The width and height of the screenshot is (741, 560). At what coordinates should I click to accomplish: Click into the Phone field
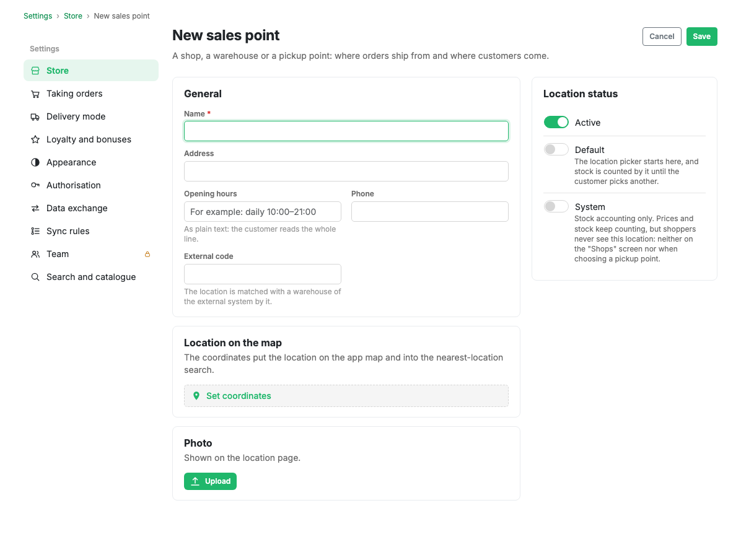tap(429, 212)
